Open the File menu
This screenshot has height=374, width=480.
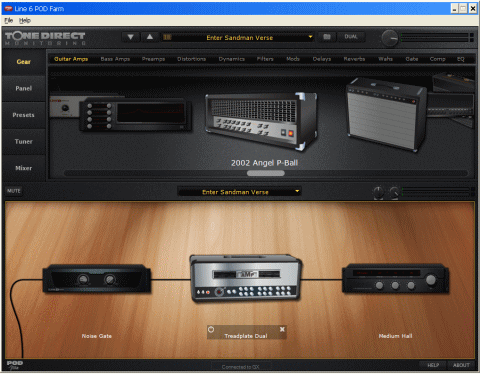[9, 21]
